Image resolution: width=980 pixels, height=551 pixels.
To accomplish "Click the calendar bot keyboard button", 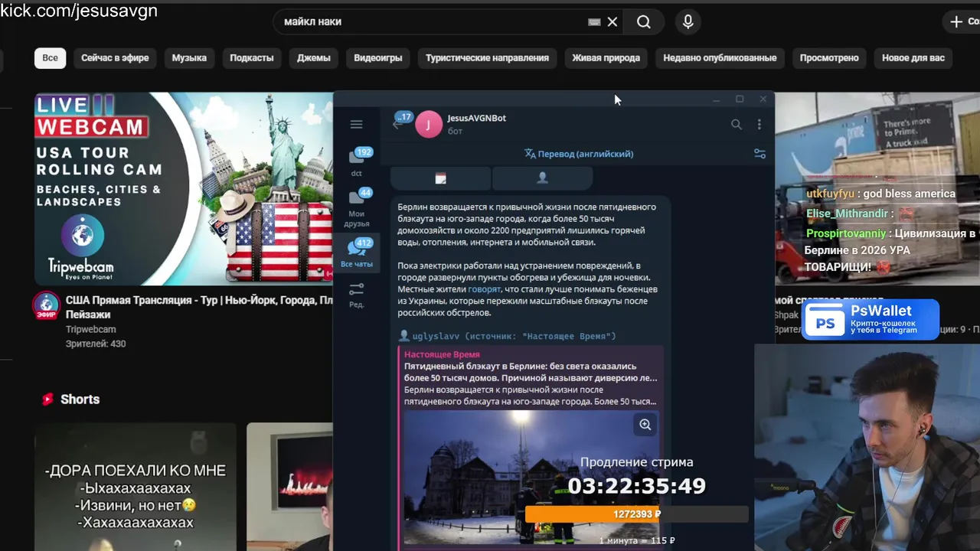I will coord(440,178).
